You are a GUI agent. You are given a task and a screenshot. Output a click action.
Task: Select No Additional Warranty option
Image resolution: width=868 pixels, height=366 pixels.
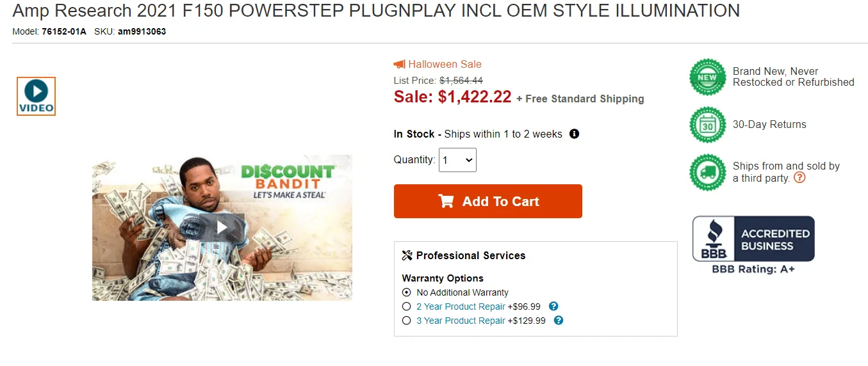pyautogui.click(x=406, y=292)
